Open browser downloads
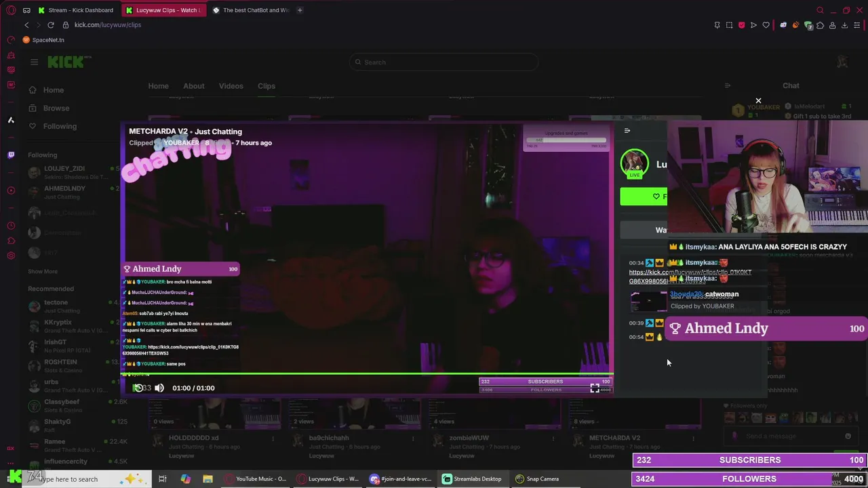This screenshot has width=868, height=488. click(x=844, y=25)
